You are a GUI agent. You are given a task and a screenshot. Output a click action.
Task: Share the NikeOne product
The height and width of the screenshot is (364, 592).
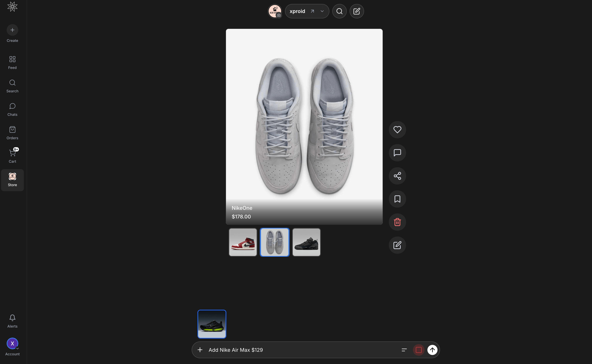point(397,176)
